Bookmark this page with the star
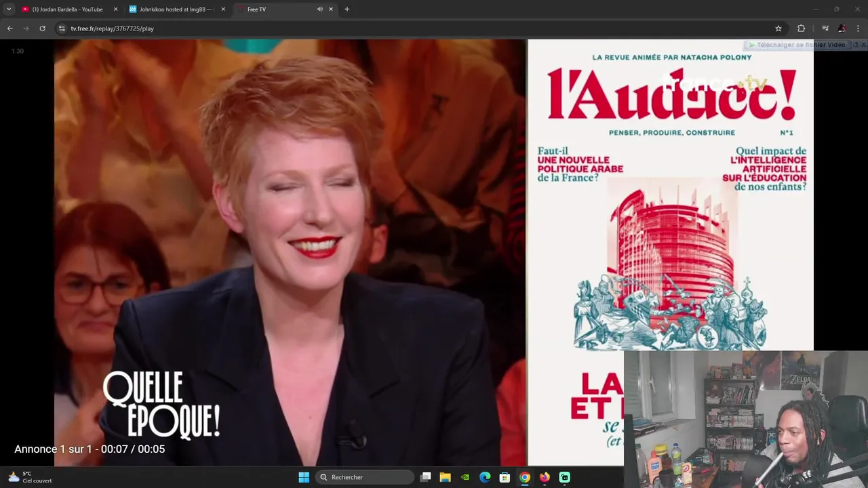 pos(778,28)
